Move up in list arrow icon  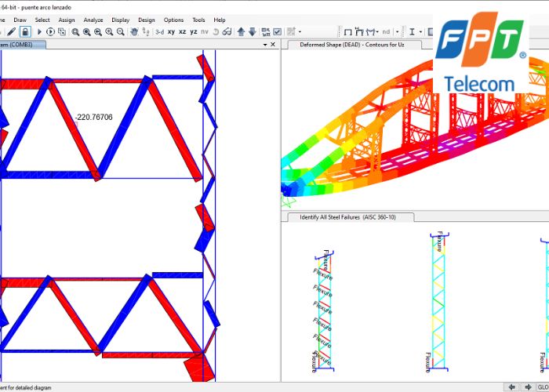click(241, 32)
